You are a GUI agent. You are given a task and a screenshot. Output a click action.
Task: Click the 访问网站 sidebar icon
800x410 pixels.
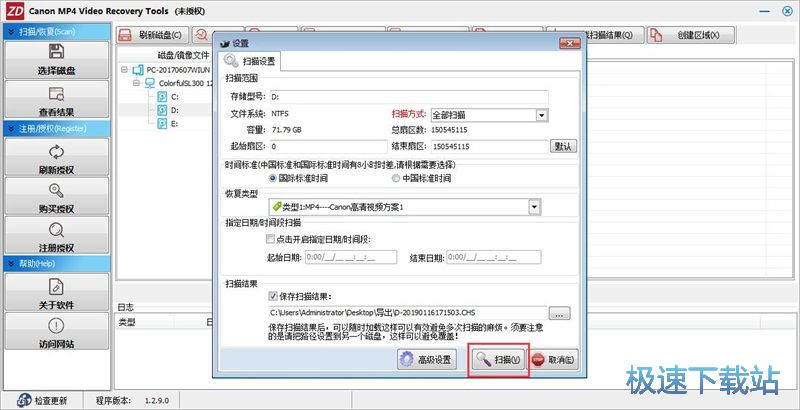coord(57,325)
